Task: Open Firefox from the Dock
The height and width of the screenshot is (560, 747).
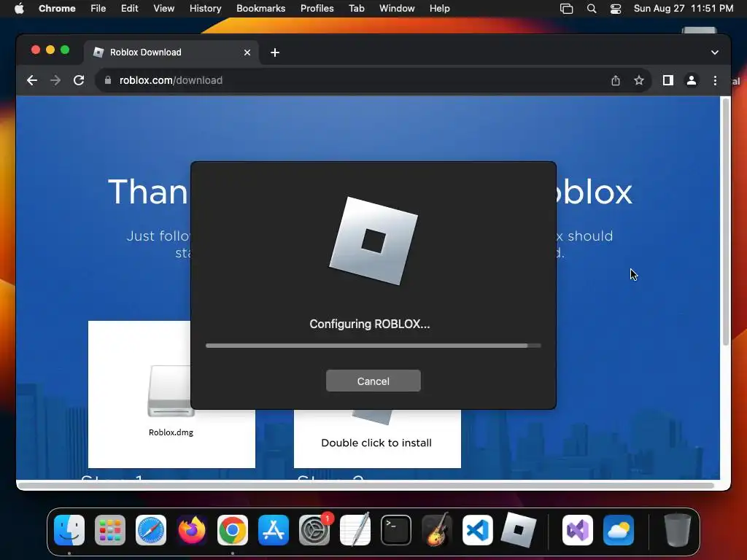Action: pyautogui.click(x=192, y=530)
